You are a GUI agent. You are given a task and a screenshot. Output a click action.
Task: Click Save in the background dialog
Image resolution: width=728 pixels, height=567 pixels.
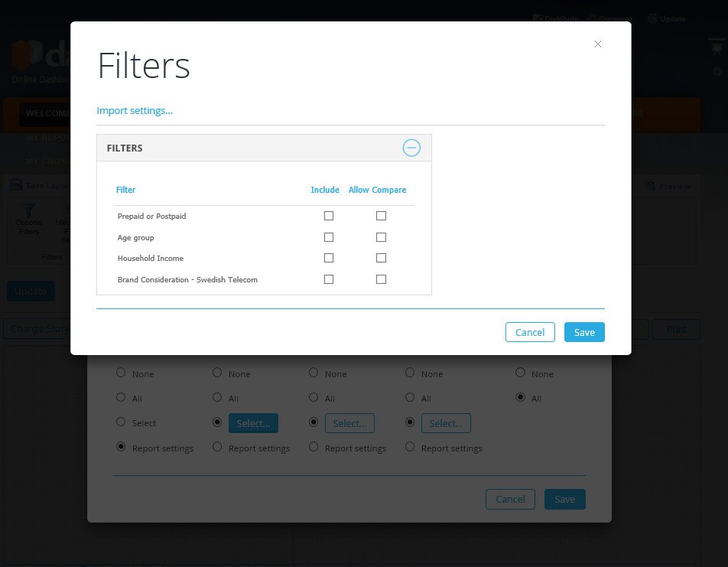564,499
